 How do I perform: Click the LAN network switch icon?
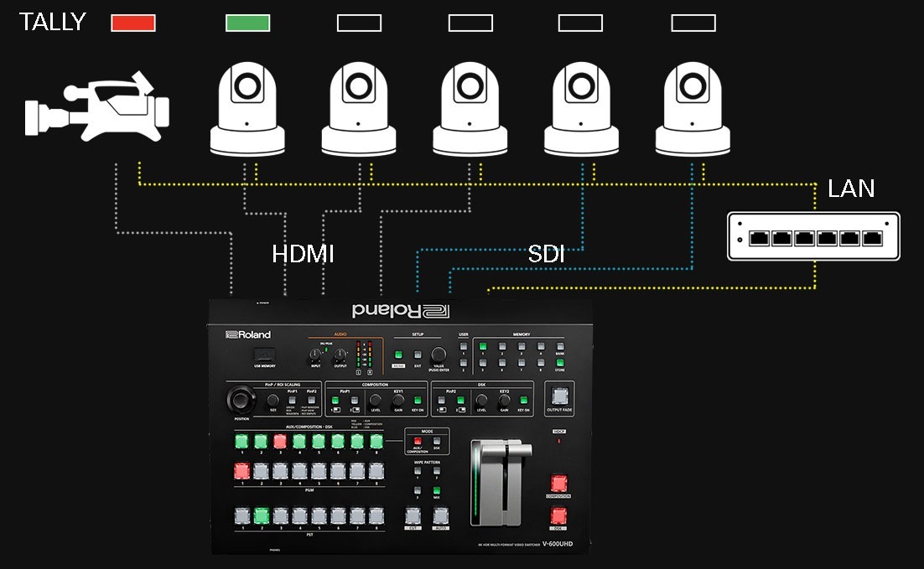812,237
